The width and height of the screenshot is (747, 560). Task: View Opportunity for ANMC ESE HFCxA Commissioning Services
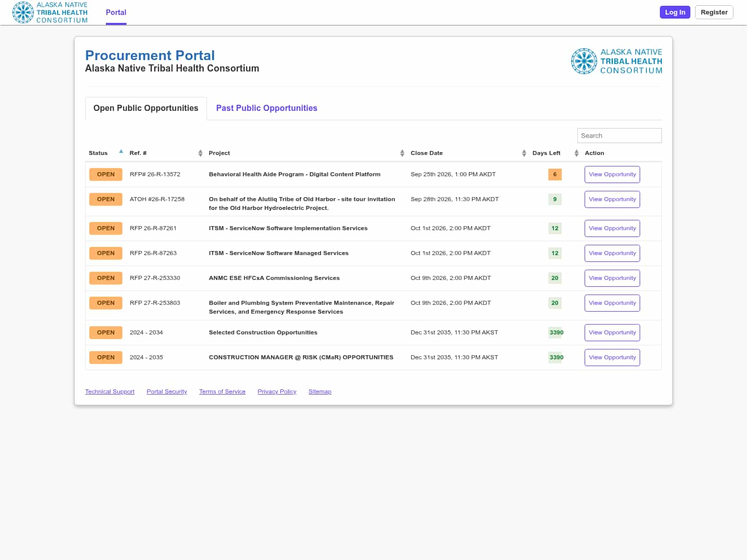[x=612, y=278]
